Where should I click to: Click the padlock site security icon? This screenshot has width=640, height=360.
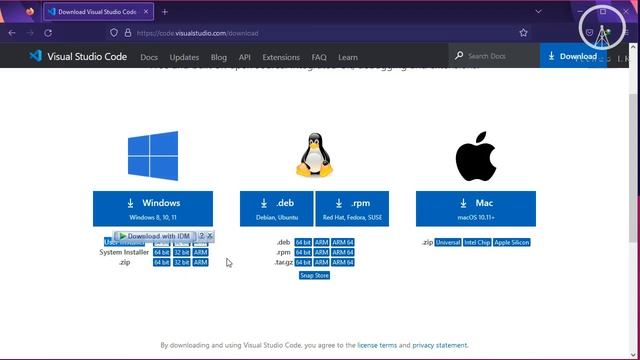[x=128, y=33]
